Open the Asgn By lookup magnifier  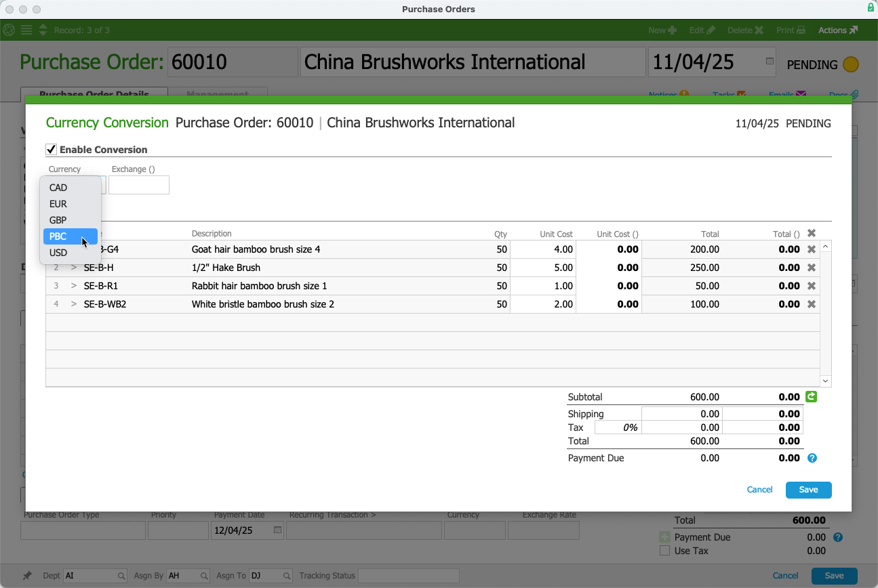coord(204,576)
